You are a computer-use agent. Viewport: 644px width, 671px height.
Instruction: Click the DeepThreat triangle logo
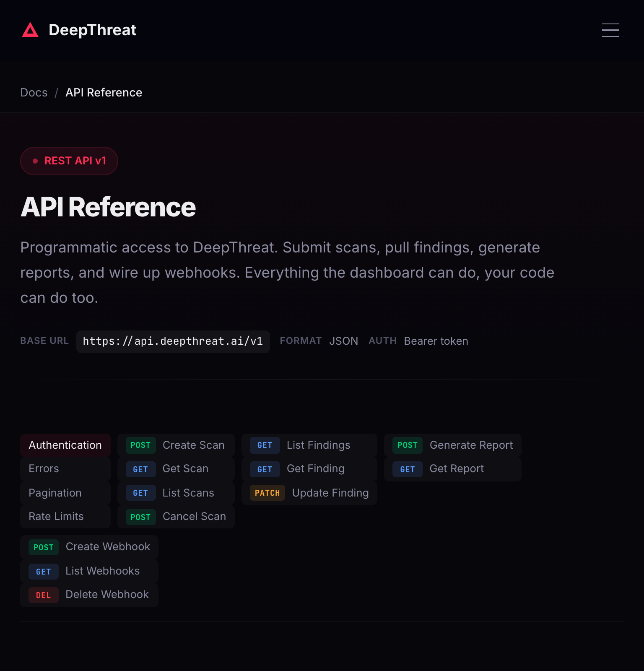[30, 30]
